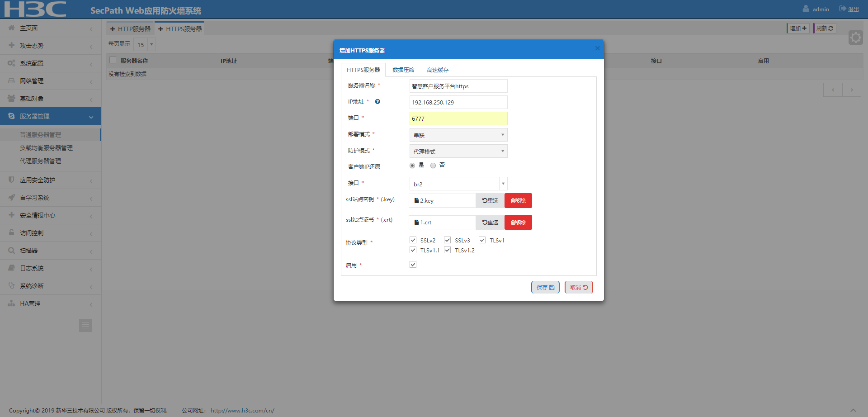Image resolution: width=868 pixels, height=417 pixels.
Task: Select 否 for 客户端IP还原
Action: pyautogui.click(x=433, y=166)
